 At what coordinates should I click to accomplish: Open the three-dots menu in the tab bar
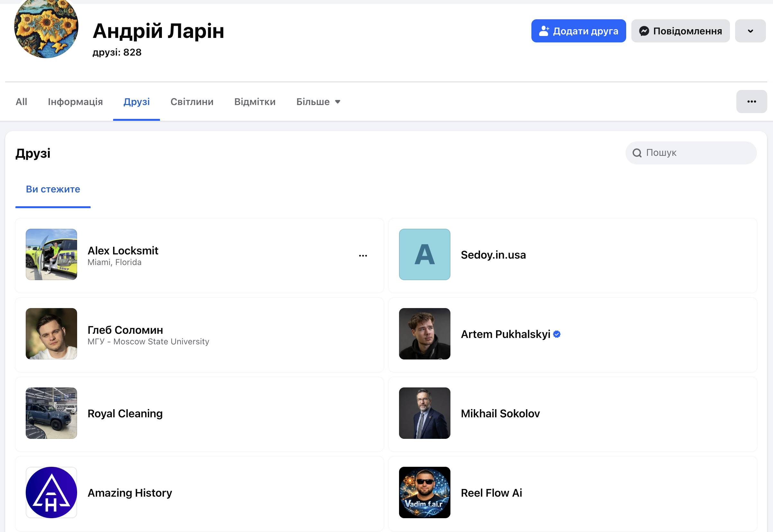752,101
